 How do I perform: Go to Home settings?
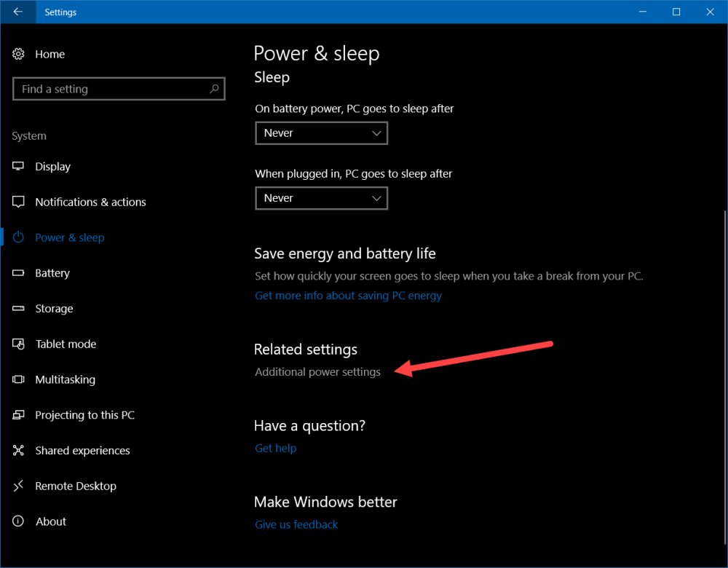click(x=50, y=55)
